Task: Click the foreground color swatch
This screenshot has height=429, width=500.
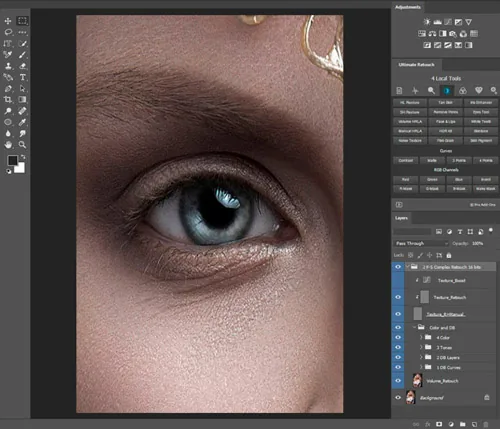Action: (13, 160)
